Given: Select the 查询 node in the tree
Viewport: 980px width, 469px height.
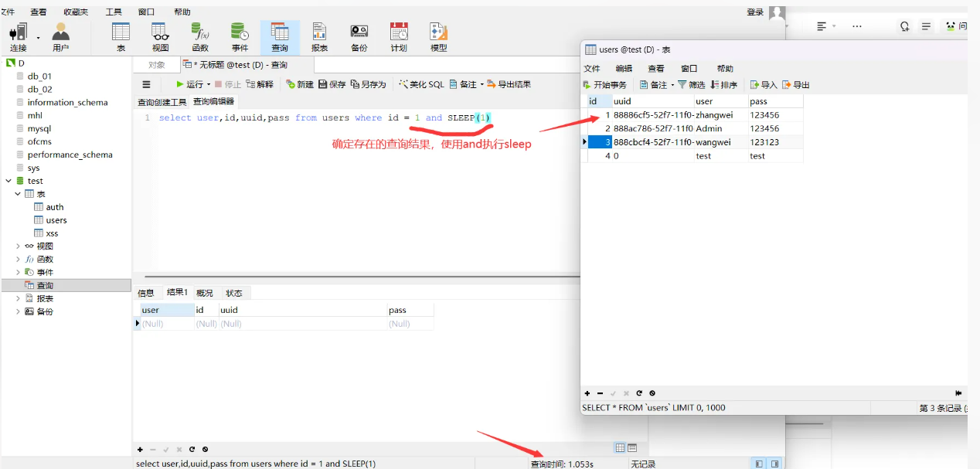Looking at the screenshot, I should [x=45, y=285].
